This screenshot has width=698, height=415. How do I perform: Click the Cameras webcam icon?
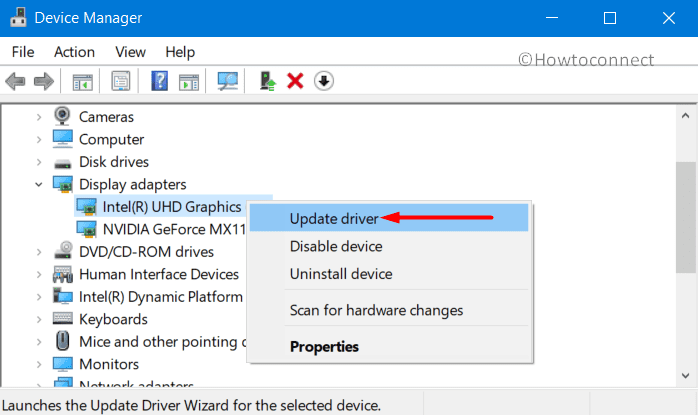[62, 116]
